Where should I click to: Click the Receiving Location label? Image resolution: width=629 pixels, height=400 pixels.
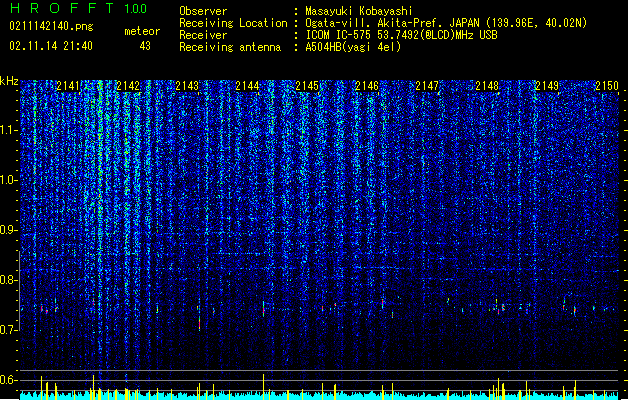coord(233,23)
